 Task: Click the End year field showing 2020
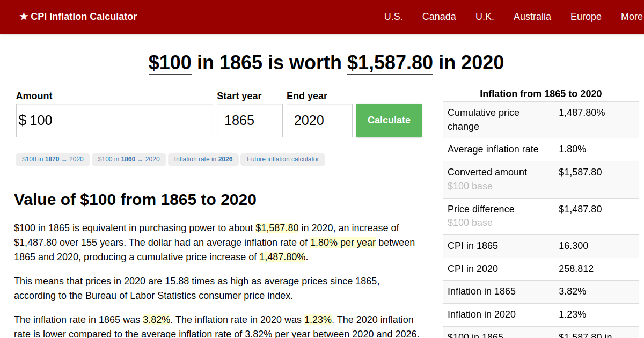click(x=319, y=120)
